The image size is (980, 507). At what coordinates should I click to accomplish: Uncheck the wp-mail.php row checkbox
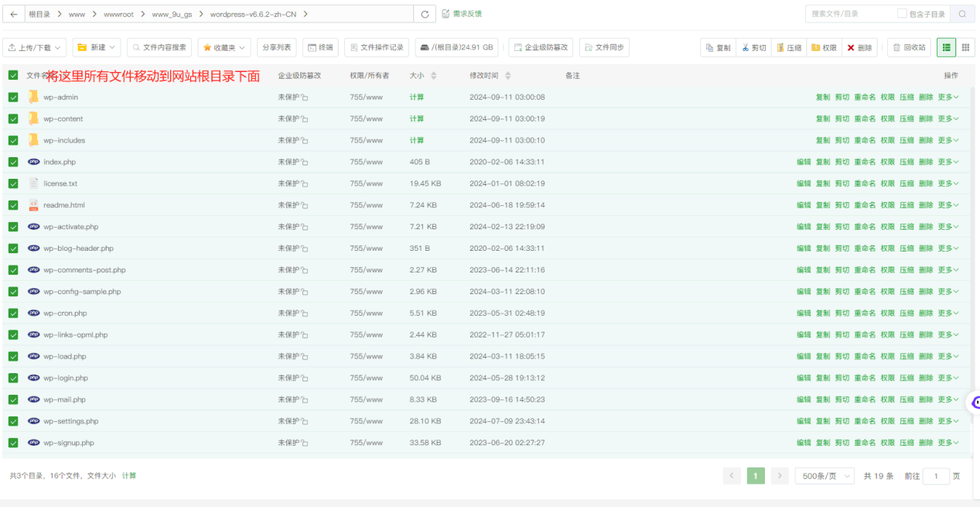[x=13, y=399]
